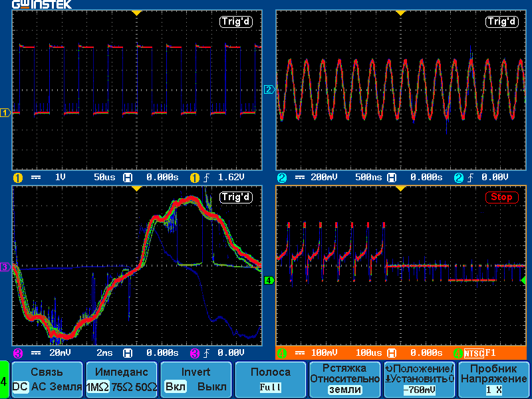
Task: Select the green channel 4 menu tab
Action: 5,381
